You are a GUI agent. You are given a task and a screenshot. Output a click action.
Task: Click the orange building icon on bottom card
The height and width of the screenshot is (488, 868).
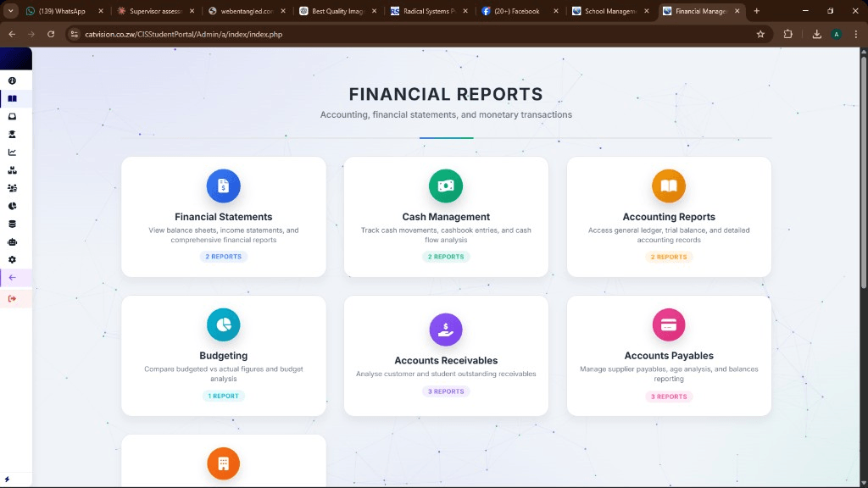(x=224, y=463)
